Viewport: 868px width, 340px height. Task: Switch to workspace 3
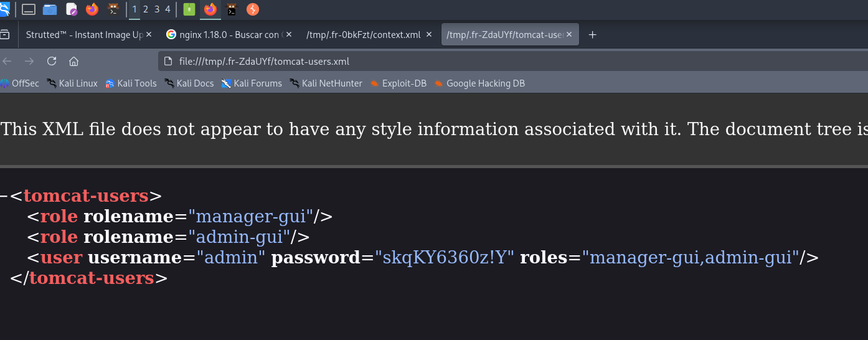(157, 9)
